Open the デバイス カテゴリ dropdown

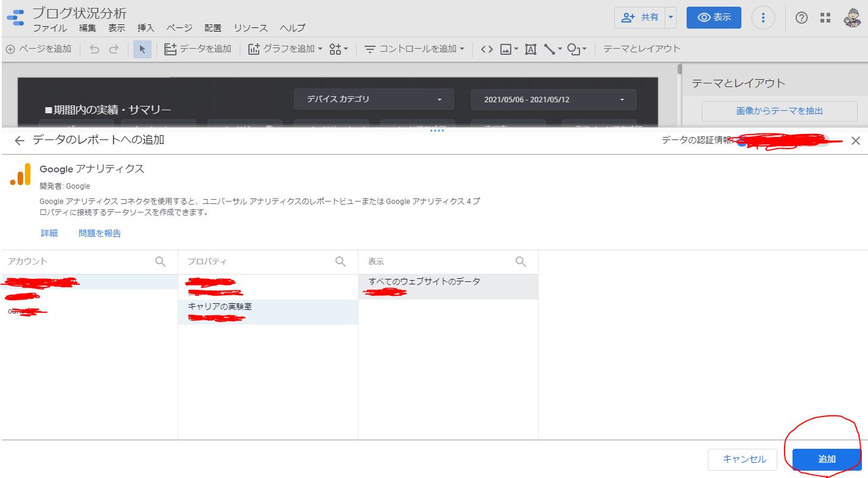click(x=374, y=99)
